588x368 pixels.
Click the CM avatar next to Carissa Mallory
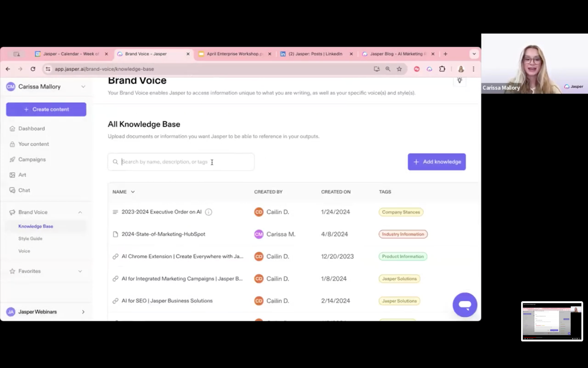click(x=11, y=86)
